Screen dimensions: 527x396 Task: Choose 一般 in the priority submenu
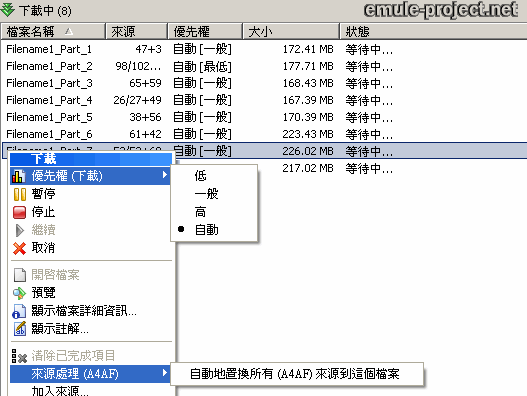pos(206,194)
